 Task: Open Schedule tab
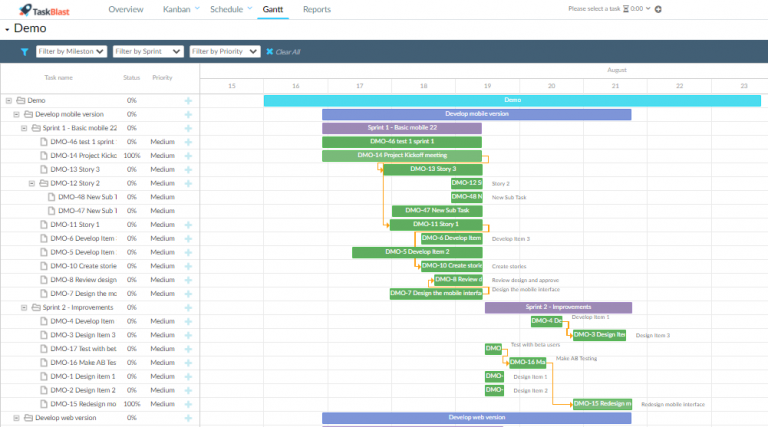coord(226,9)
